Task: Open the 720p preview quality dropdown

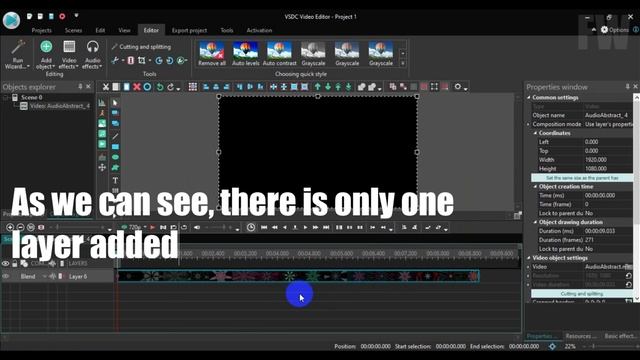Action: click(x=145, y=227)
